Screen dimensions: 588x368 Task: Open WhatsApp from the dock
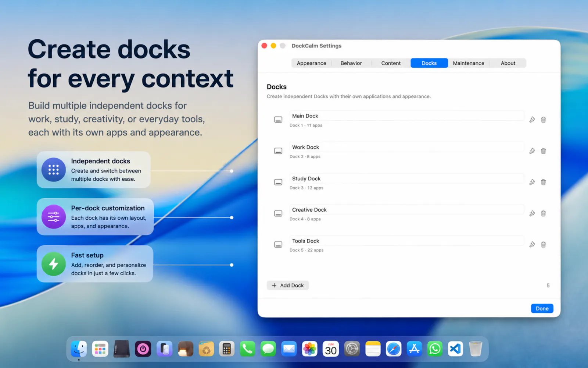coord(435,348)
